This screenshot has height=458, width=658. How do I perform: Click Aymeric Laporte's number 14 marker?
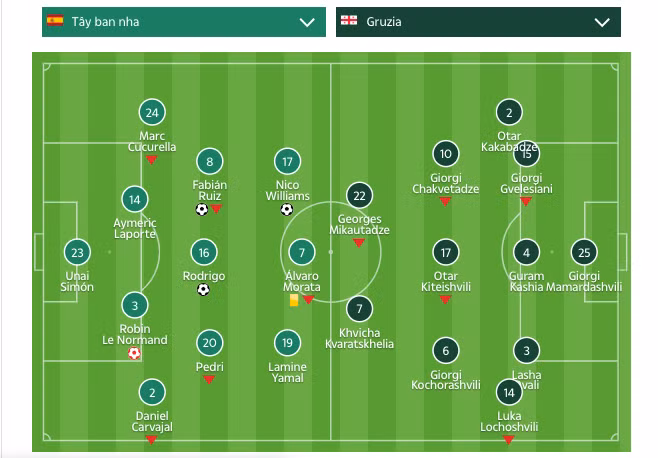[134, 199]
